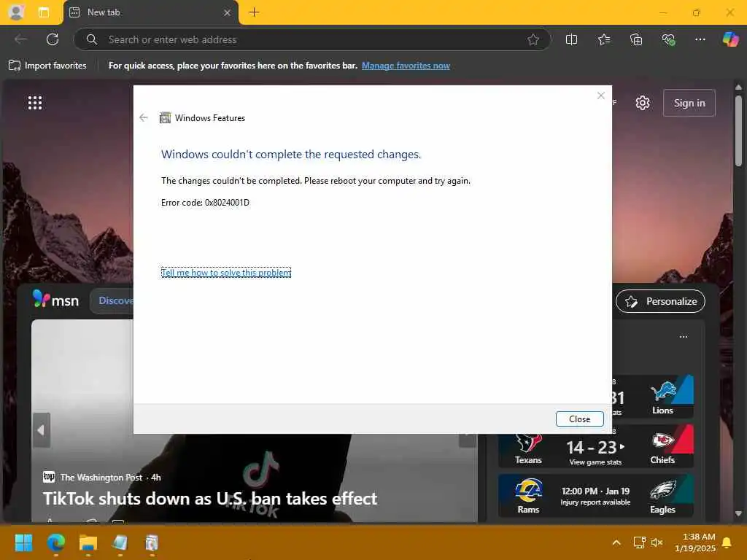Go to previous news slide arrow
The height and width of the screenshot is (560, 747).
coord(41,430)
